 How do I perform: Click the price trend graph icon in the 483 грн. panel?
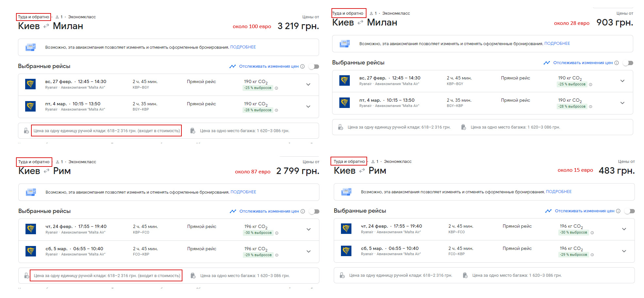click(548, 211)
